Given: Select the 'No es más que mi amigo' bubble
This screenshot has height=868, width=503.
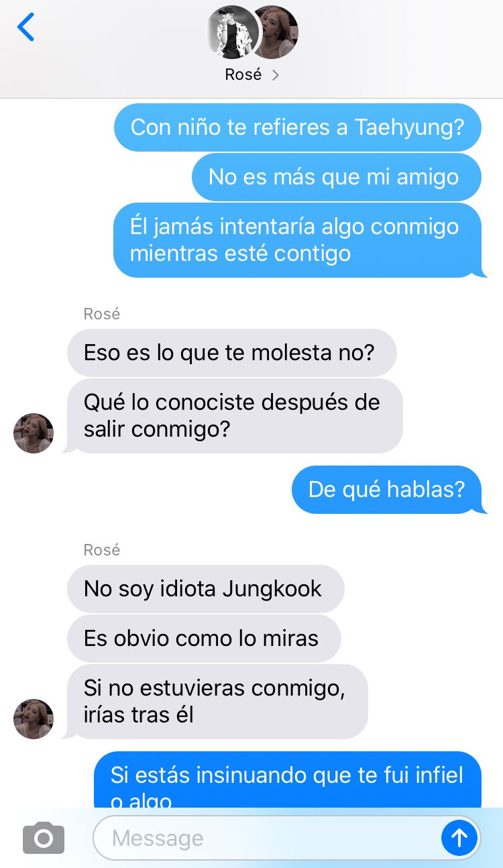Looking at the screenshot, I should pos(337,176).
